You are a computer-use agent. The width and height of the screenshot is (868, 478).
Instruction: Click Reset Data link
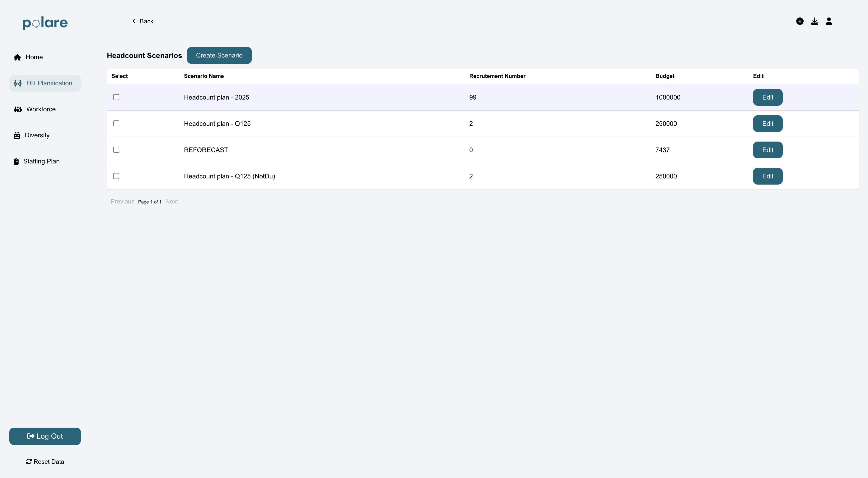coord(45,462)
